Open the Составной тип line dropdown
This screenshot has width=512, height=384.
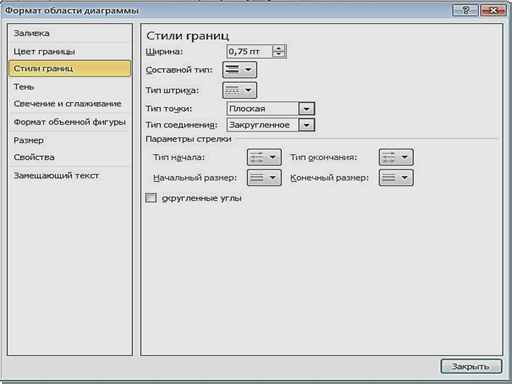pyautogui.click(x=239, y=70)
